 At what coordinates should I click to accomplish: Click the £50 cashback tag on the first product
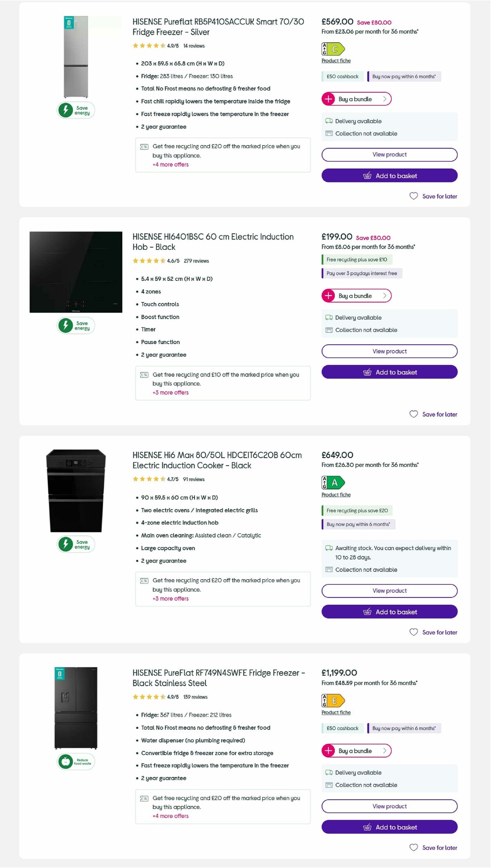pos(342,76)
